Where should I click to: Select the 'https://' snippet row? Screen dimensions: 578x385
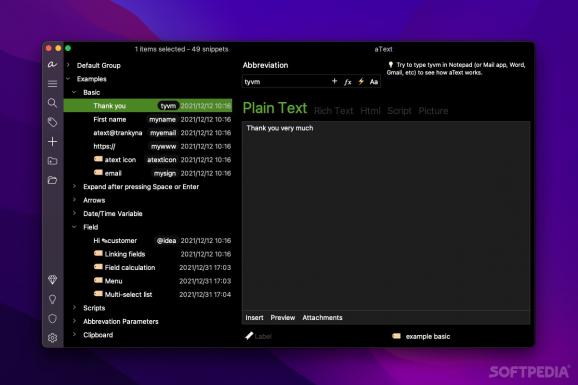pos(148,146)
